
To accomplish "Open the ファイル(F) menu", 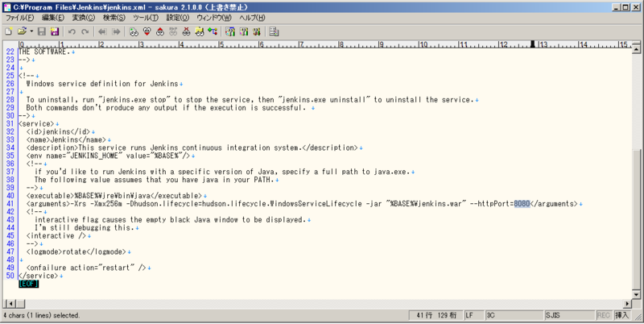I will 19,18.
